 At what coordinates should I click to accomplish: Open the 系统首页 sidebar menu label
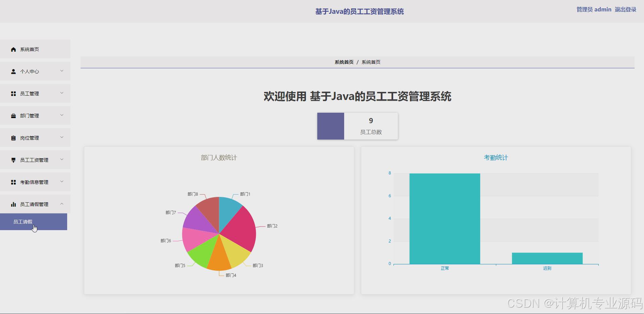30,49
